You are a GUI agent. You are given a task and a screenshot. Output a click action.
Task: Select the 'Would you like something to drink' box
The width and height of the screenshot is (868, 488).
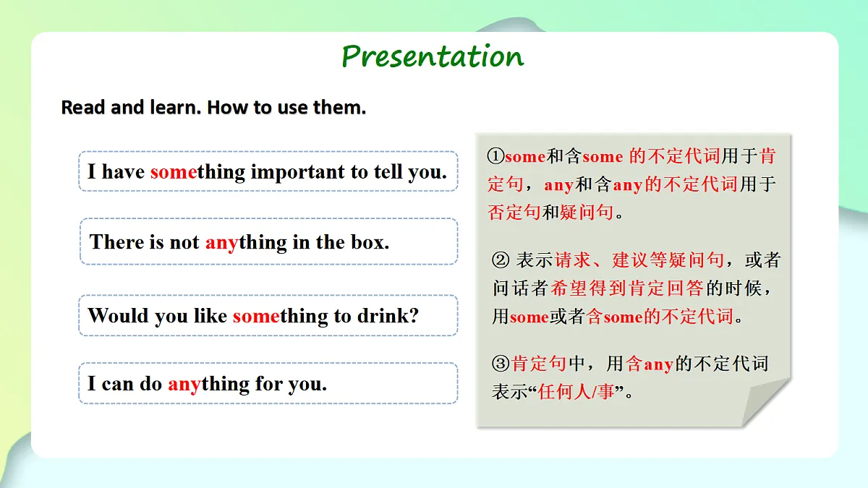268,315
